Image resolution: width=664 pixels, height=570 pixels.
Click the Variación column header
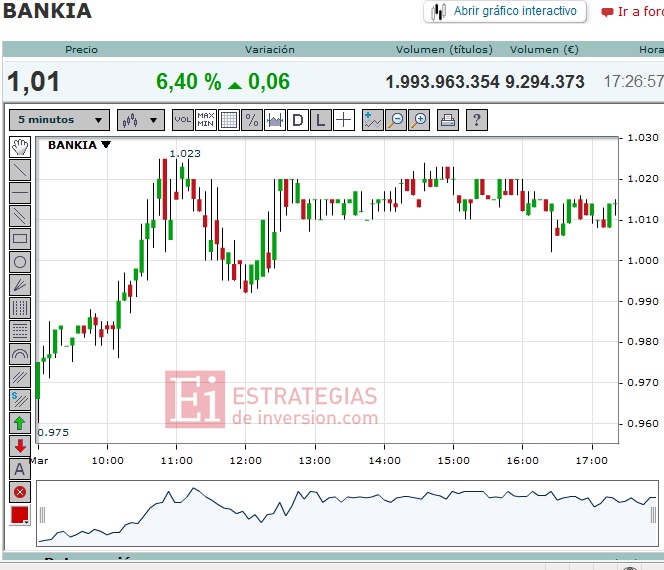[270, 50]
